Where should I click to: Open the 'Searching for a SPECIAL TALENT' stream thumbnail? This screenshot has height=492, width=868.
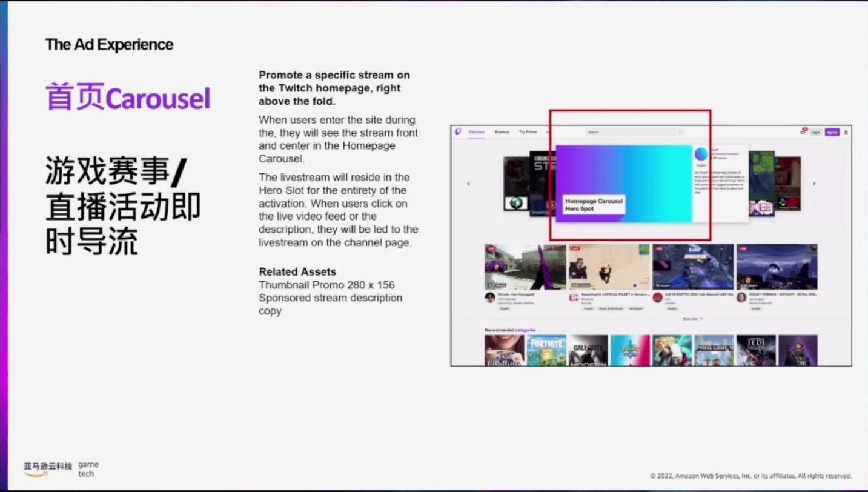[609, 267]
